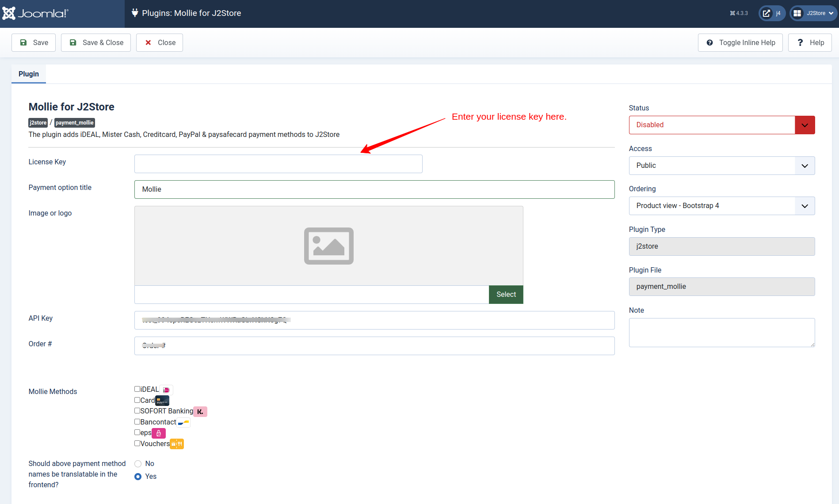Click the eps logo icon
839x504 pixels.
coord(159,433)
